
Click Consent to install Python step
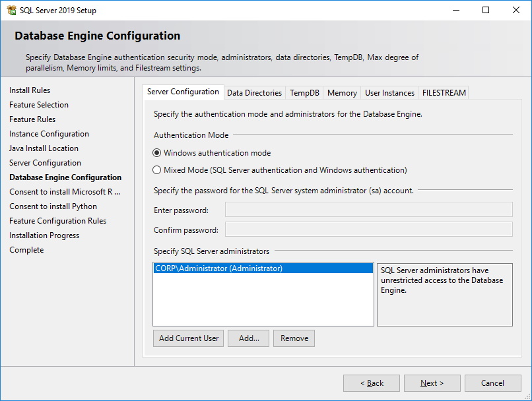point(53,206)
